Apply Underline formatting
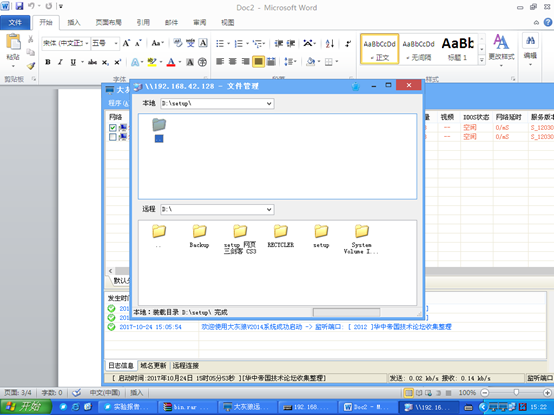This screenshot has width=554, height=415. click(73, 62)
